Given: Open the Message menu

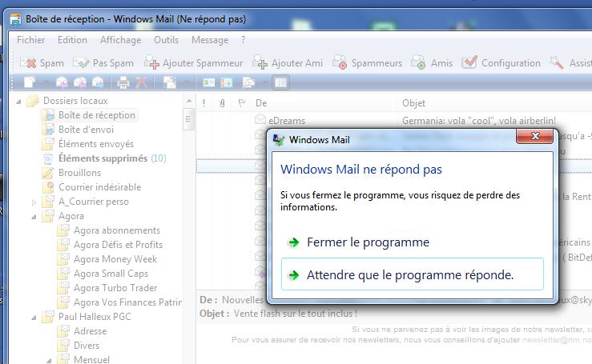Looking at the screenshot, I should [x=210, y=40].
